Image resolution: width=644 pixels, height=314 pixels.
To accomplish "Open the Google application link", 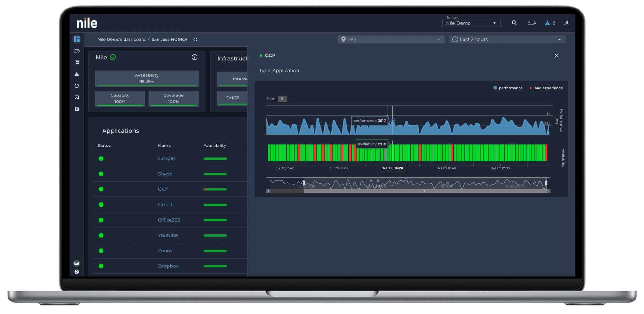I will pos(166,158).
